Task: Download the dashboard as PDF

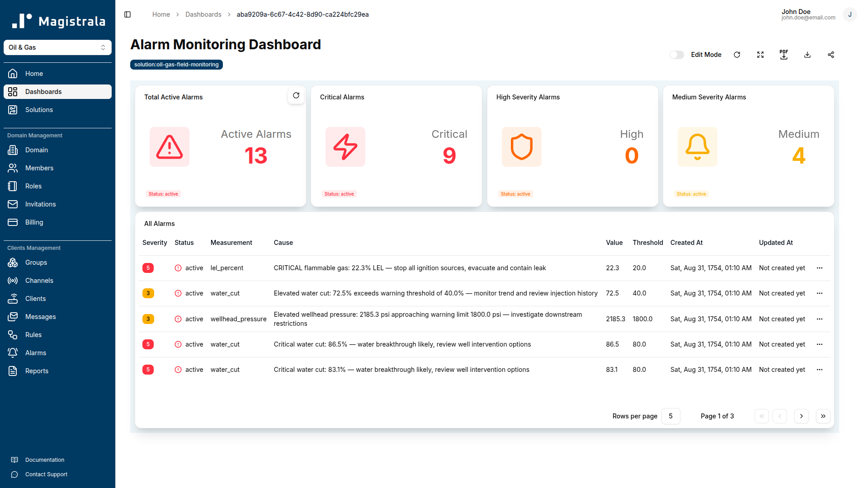Action: point(784,55)
